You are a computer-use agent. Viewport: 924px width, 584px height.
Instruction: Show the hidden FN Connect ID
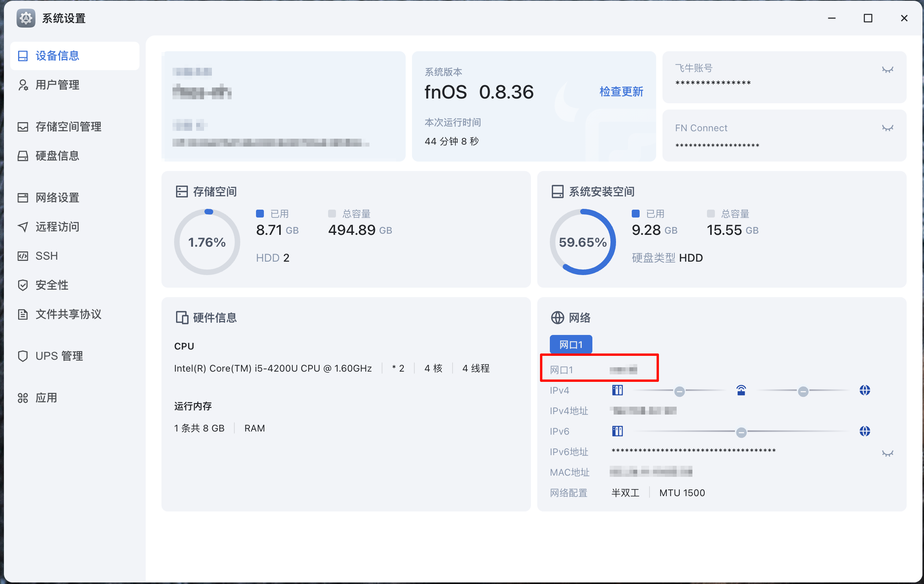(887, 128)
